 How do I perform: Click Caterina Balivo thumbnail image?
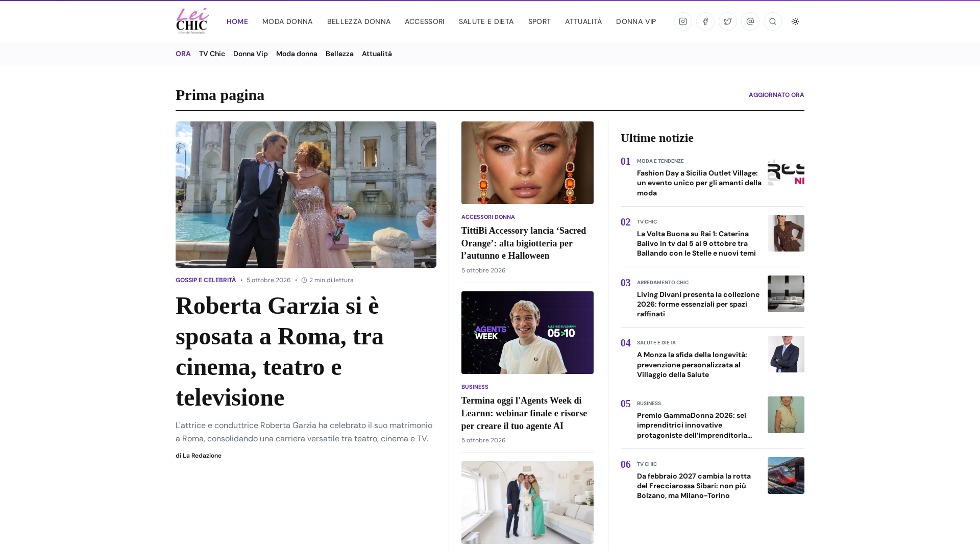click(x=786, y=233)
